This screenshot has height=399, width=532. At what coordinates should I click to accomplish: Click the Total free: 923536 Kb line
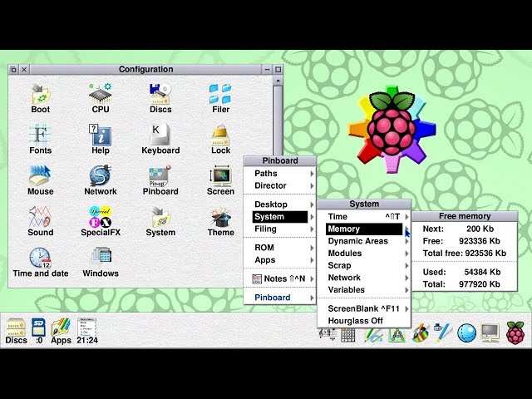(x=464, y=254)
